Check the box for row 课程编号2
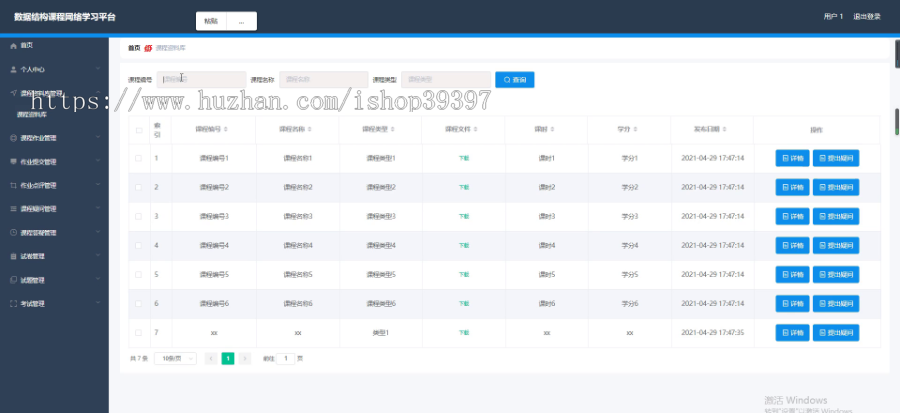This screenshot has height=413, width=900. coord(138,187)
